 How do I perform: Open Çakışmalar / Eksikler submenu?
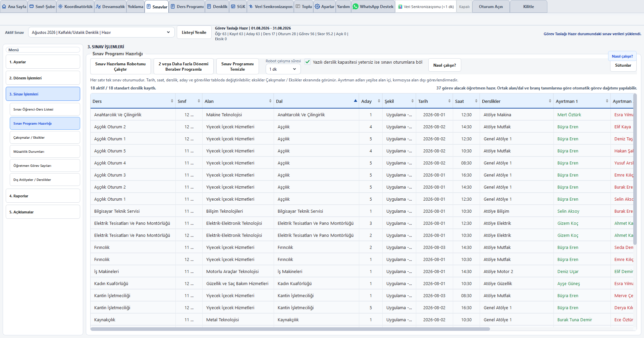[x=45, y=137]
